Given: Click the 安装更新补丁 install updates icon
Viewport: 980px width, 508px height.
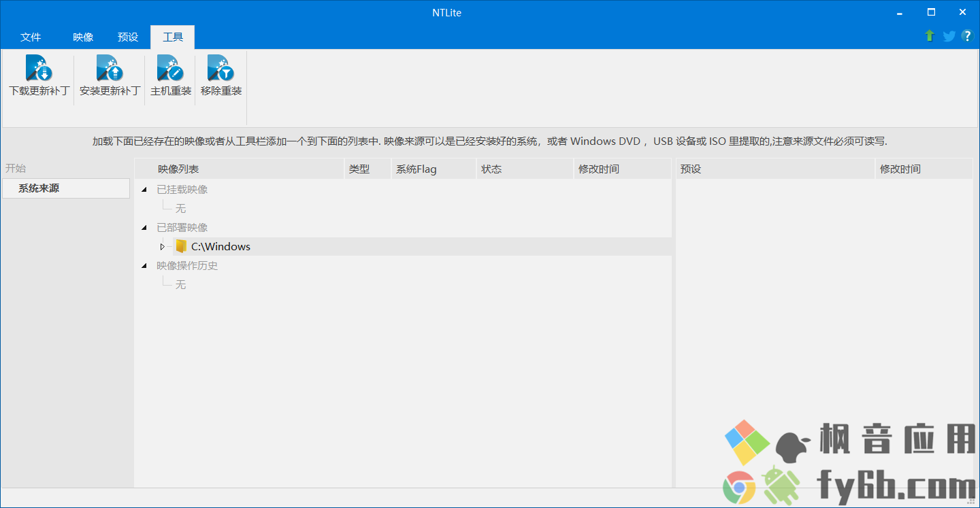Looking at the screenshot, I should click(x=110, y=68).
